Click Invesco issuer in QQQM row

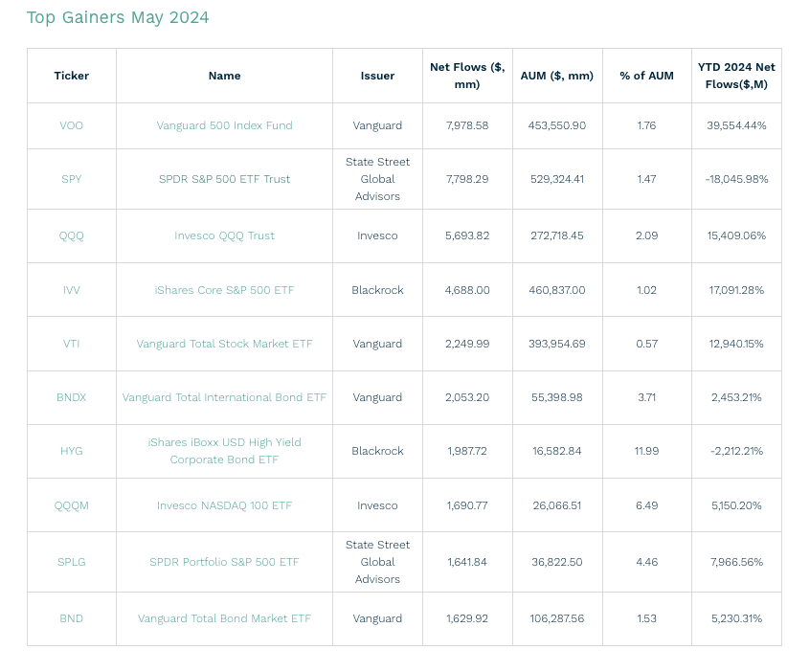[x=377, y=505]
